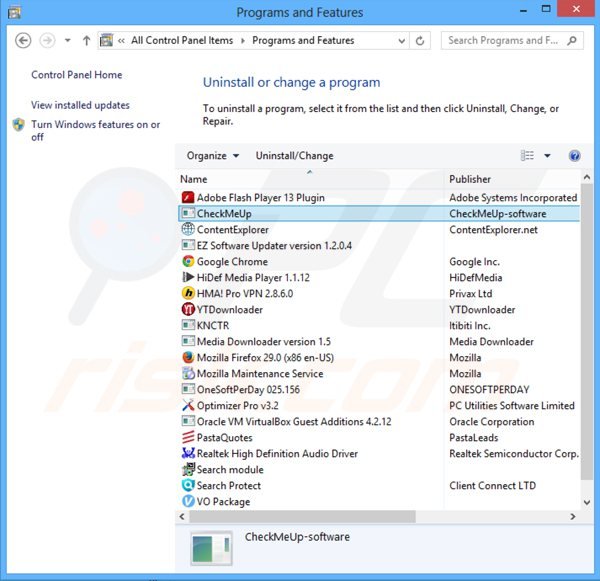
Task: Click All Control Panel Items breadcrumb
Action: [x=182, y=41]
